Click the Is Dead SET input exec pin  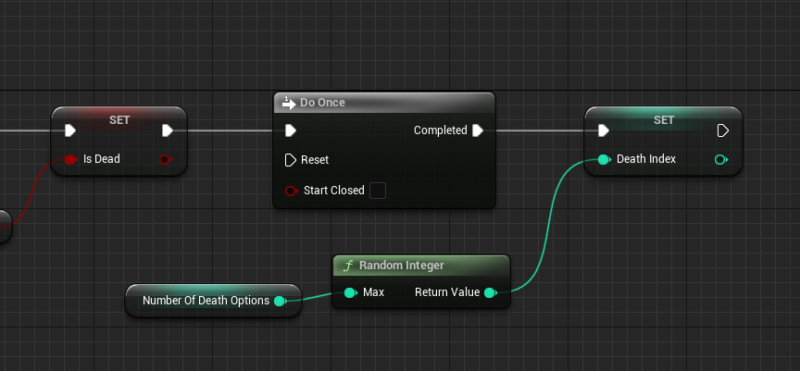[70, 131]
